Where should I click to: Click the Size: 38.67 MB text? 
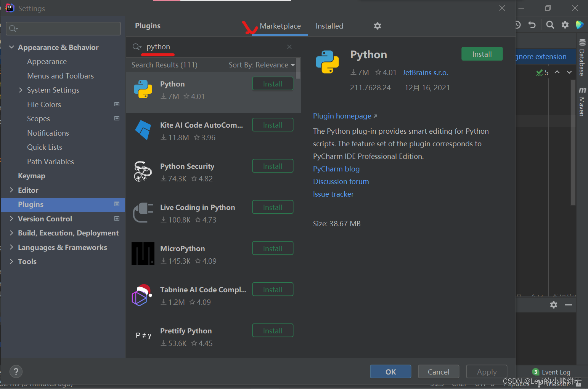(x=337, y=224)
